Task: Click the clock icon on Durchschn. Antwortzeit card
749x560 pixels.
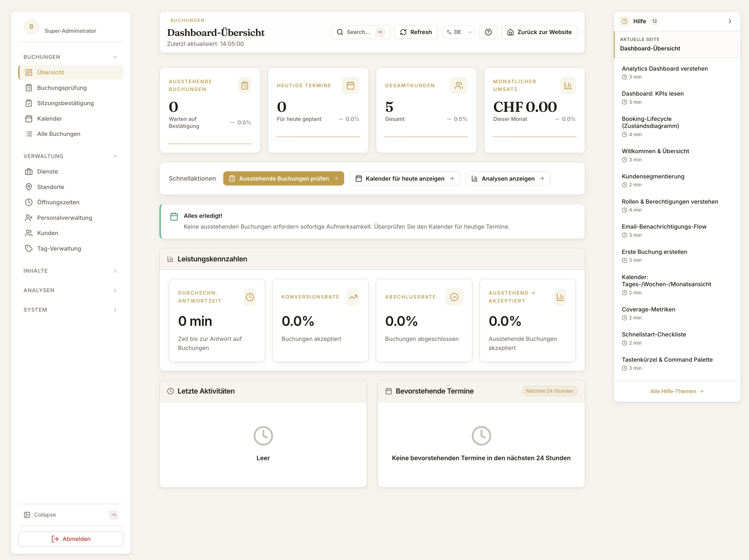Action: coord(250,297)
